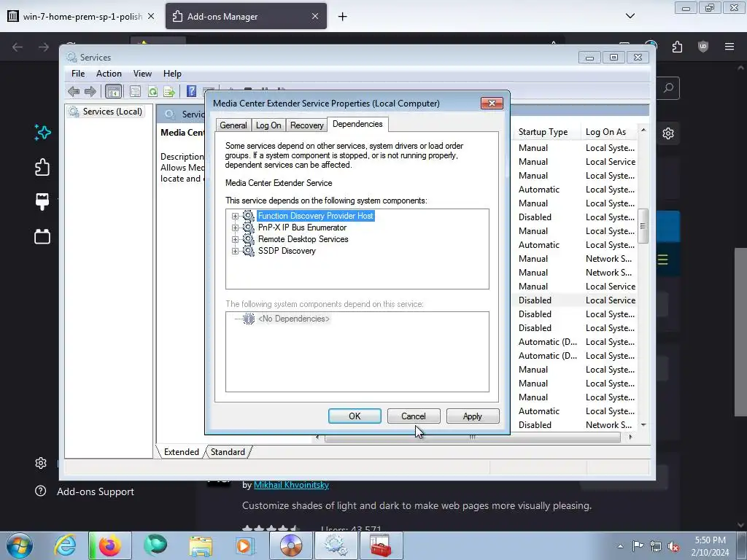Click the disc icon in the taskbar
This screenshot has width=747, height=560.
[x=290, y=545]
